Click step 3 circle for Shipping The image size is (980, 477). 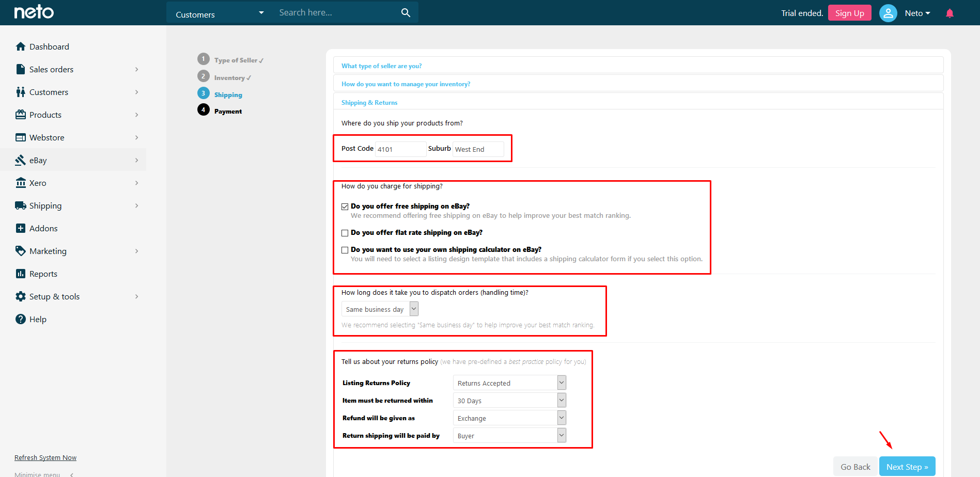pyautogui.click(x=204, y=93)
